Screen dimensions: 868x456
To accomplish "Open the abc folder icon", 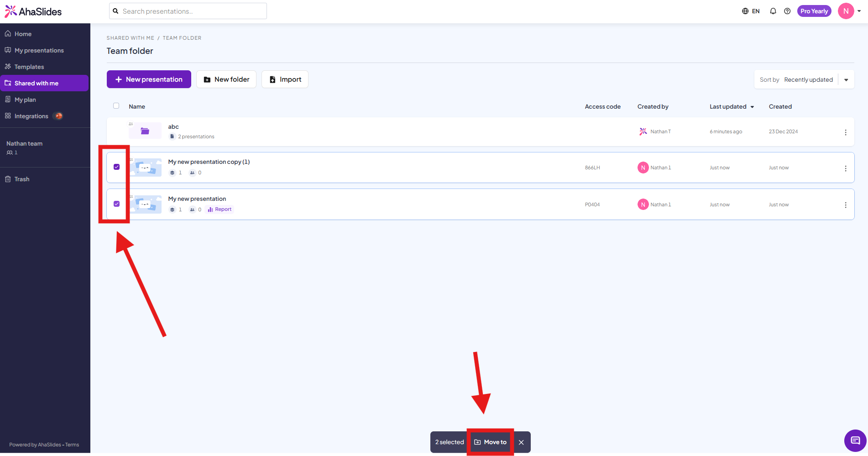I will (x=145, y=131).
